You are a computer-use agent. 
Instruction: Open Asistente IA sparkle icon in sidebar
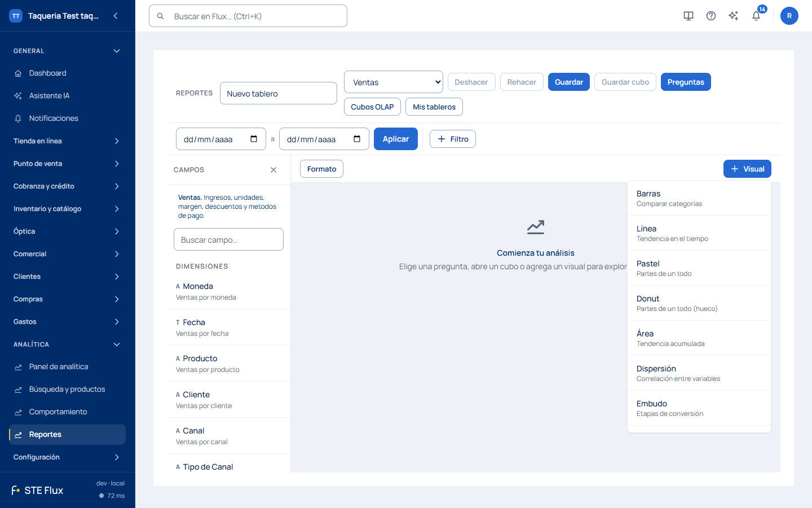click(x=18, y=96)
